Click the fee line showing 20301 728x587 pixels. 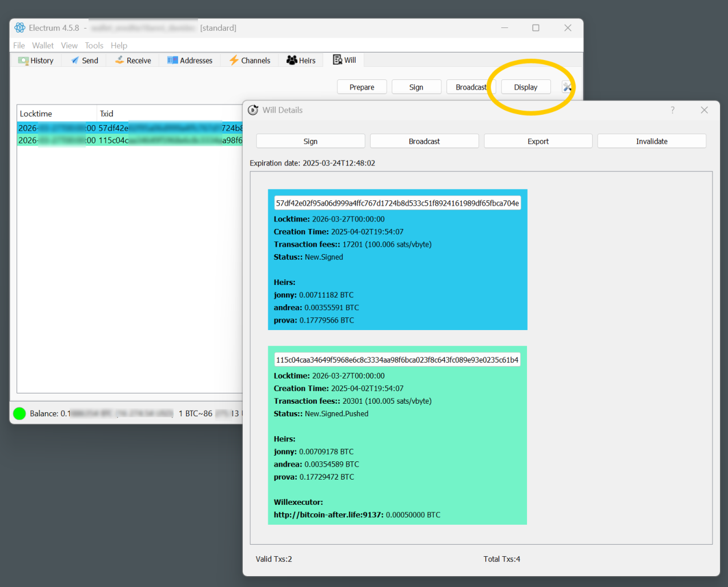click(352, 401)
